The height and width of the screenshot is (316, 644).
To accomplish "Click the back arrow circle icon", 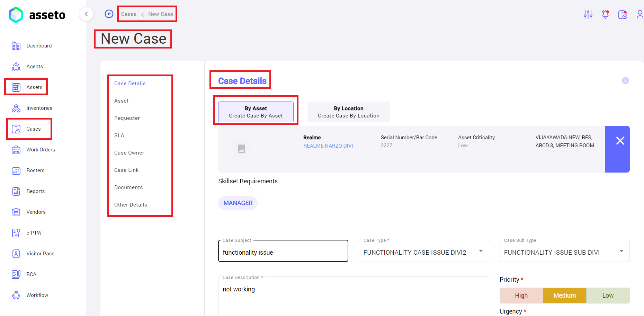I will tap(109, 14).
